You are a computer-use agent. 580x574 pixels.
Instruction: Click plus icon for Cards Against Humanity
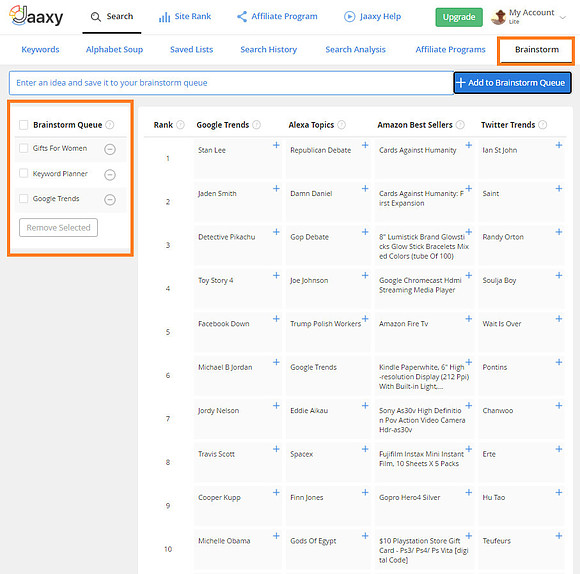468,145
